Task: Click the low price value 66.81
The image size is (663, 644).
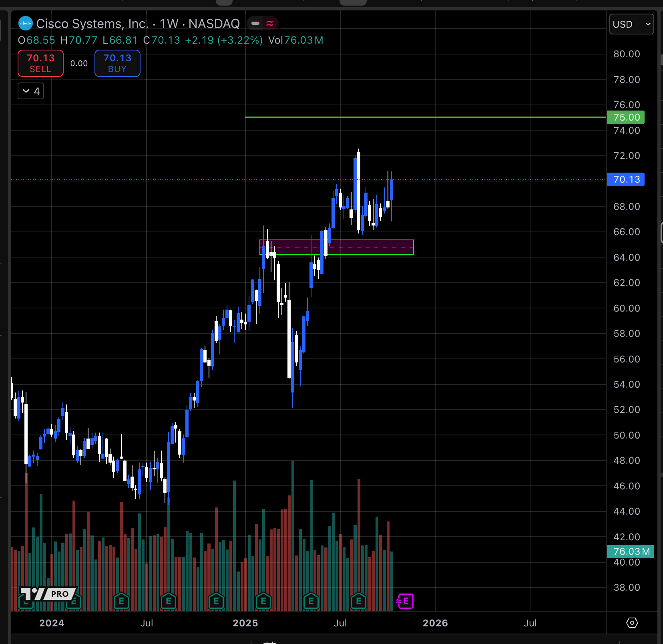Action: [x=123, y=40]
